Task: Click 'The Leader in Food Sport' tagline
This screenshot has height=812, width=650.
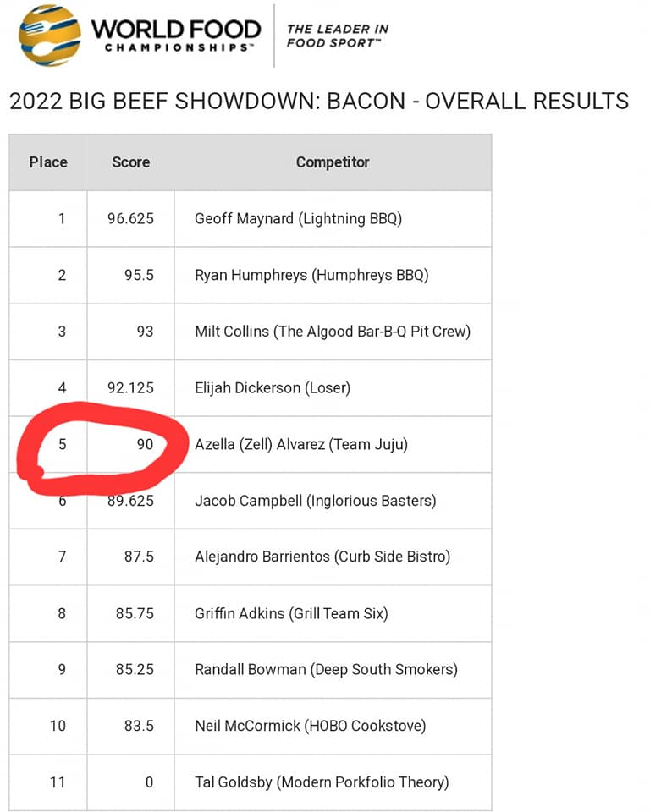Action: pos(338,36)
